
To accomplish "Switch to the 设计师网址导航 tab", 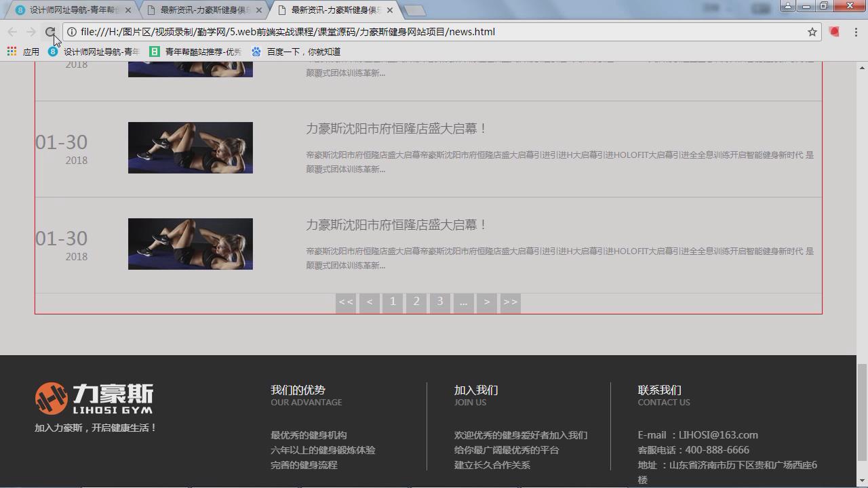I will 73,10.
